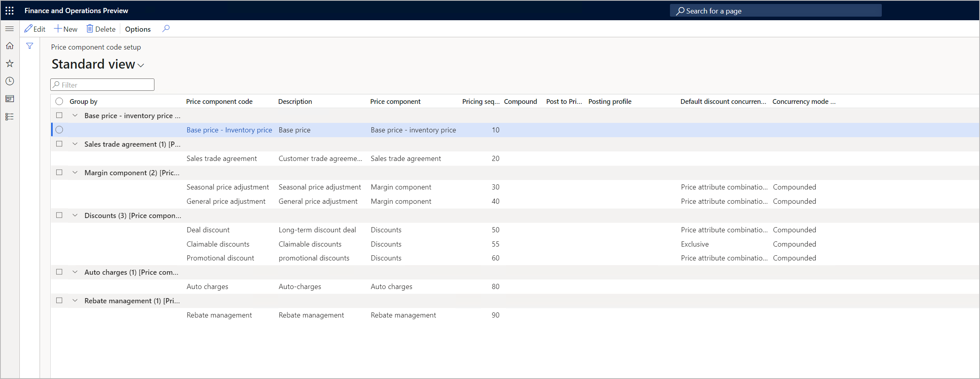This screenshot has height=379, width=980.
Task: Click Concurrency mode column header
Action: [804, 101]
